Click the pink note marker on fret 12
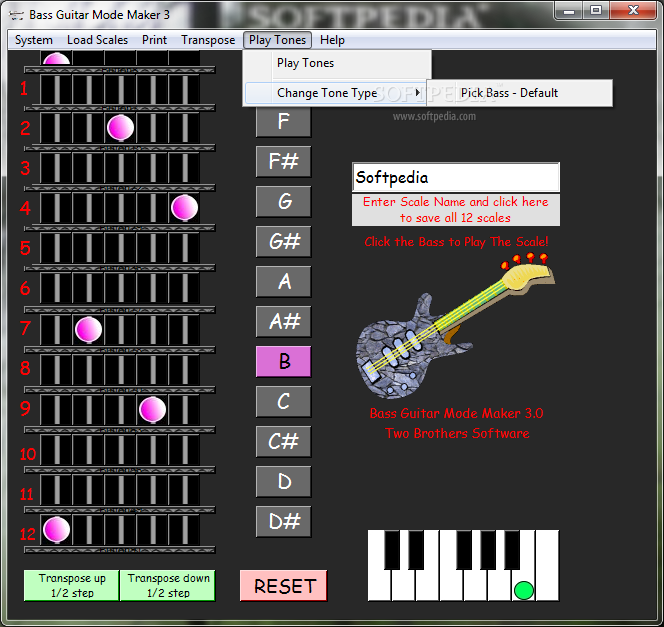 57,529
